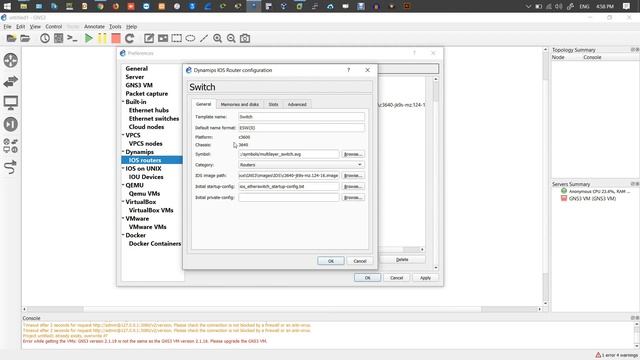This screenshot has height=360, width=640.
Task: Click the canvas horizontal scrollbar
Action: click(282, 309)
